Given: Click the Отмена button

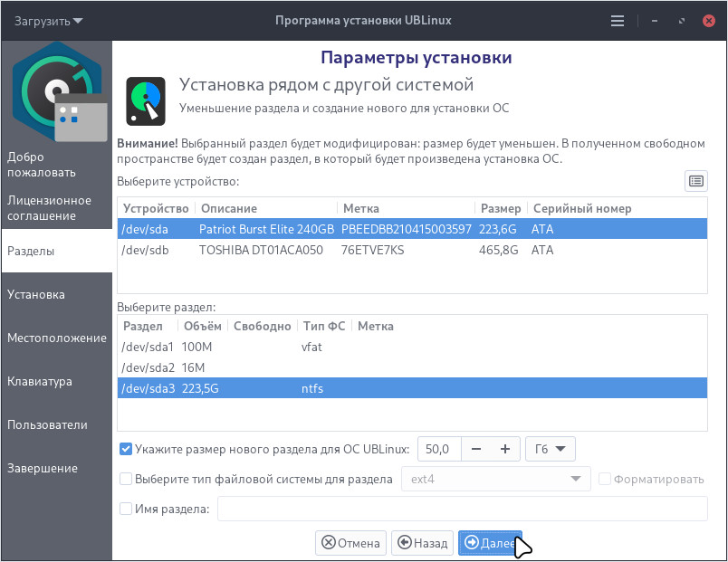Looking at the screenshot, I should point(350,542).
